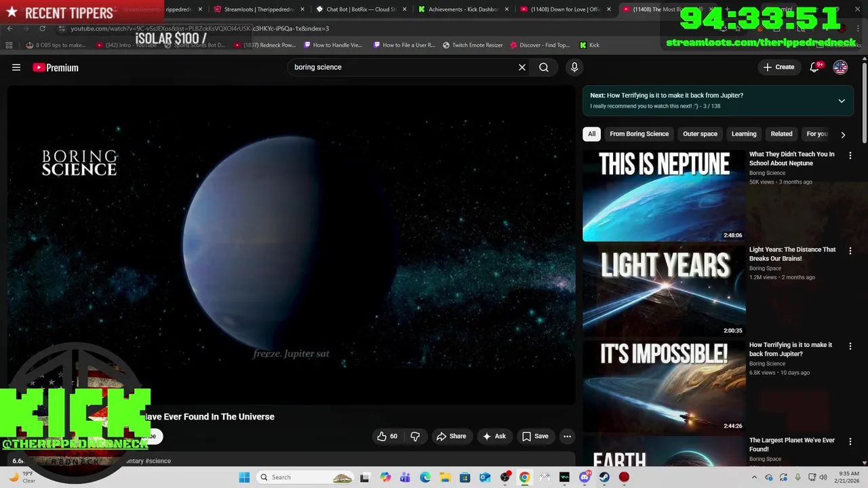
Task: Filter by Related chip
Action: coord(781,134)
